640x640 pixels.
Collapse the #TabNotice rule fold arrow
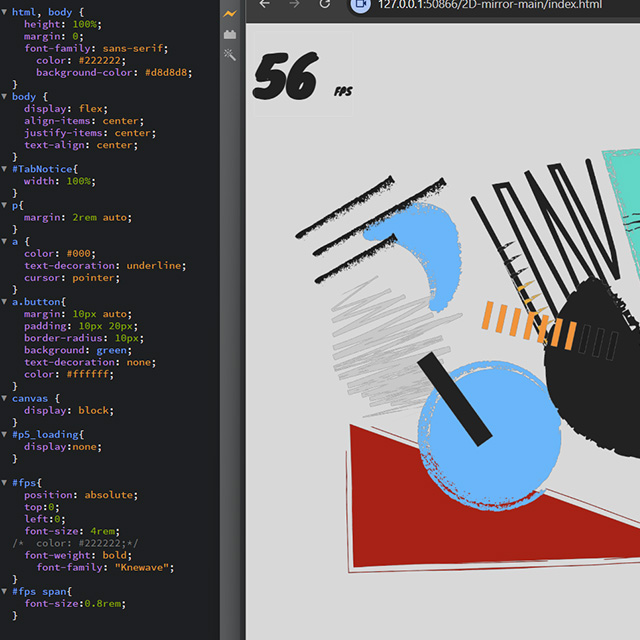click(x=4, y=169)
